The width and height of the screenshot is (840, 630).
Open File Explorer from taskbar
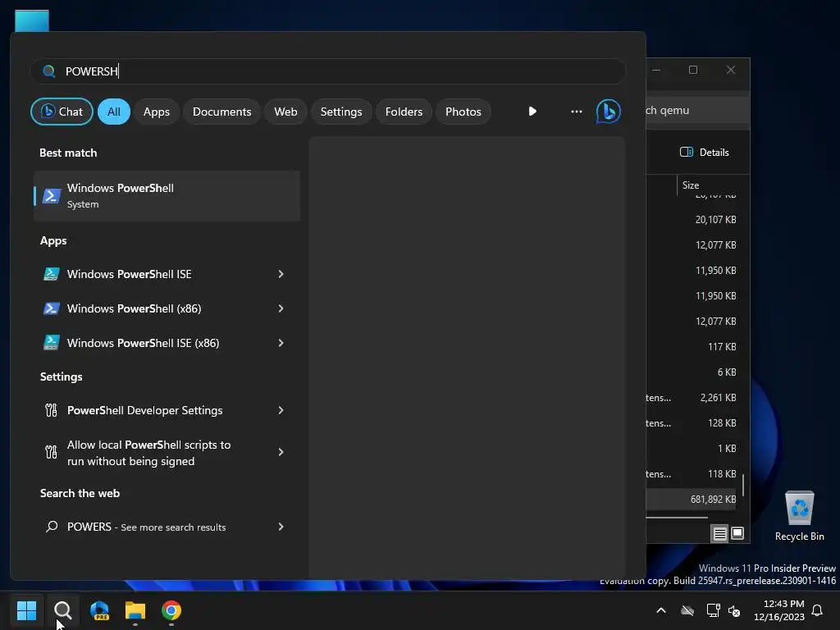click(x=135, y=610)
